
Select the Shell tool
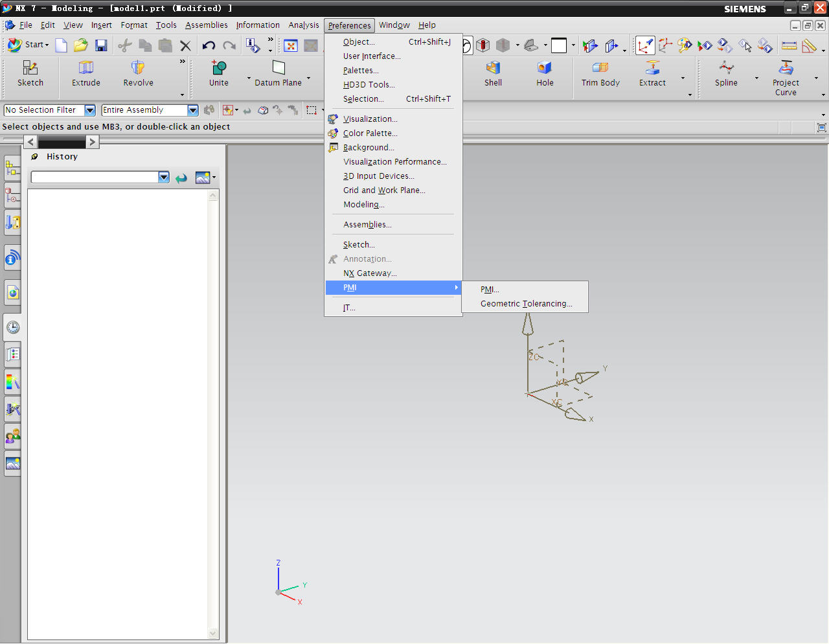[x=493, y=73]
